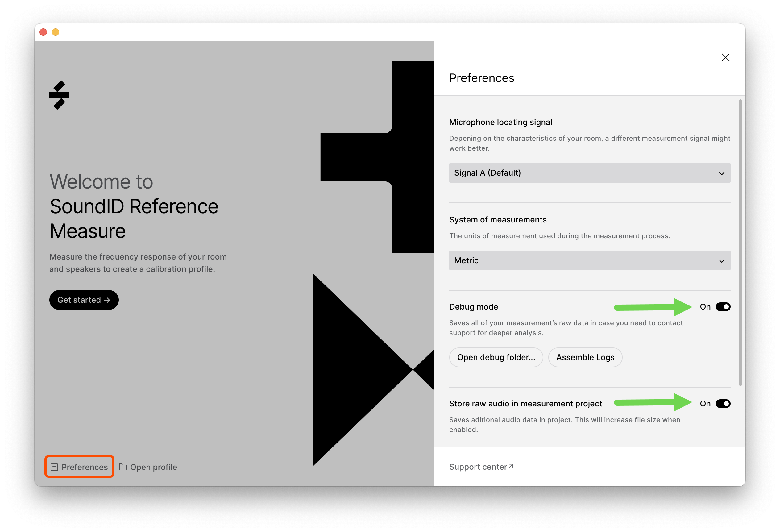
Task: Open Preferences from the bottom bar
Action: (x=80, y=467)
